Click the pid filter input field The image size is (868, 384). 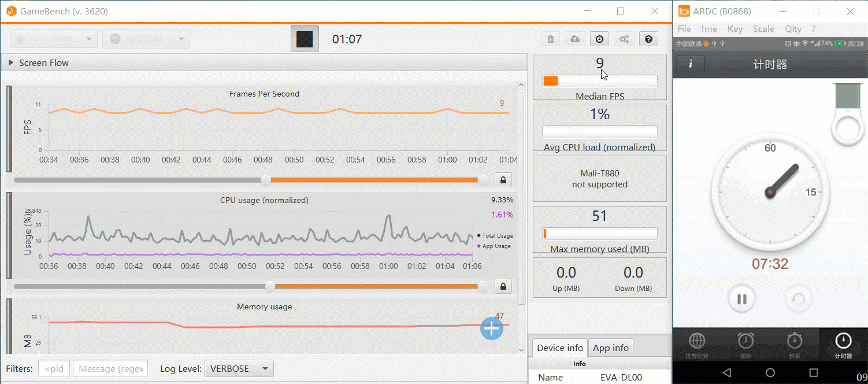pos(54,368)
